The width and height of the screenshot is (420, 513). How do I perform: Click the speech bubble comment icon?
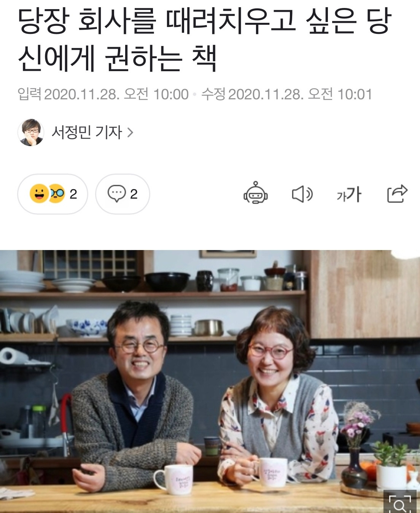pos(116,193)
